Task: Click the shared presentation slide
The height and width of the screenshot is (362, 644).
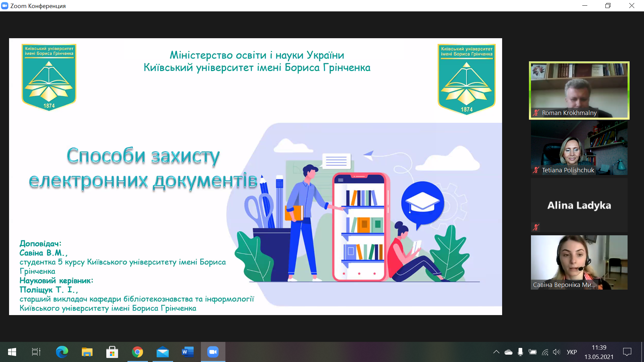Action: point(255,177)
